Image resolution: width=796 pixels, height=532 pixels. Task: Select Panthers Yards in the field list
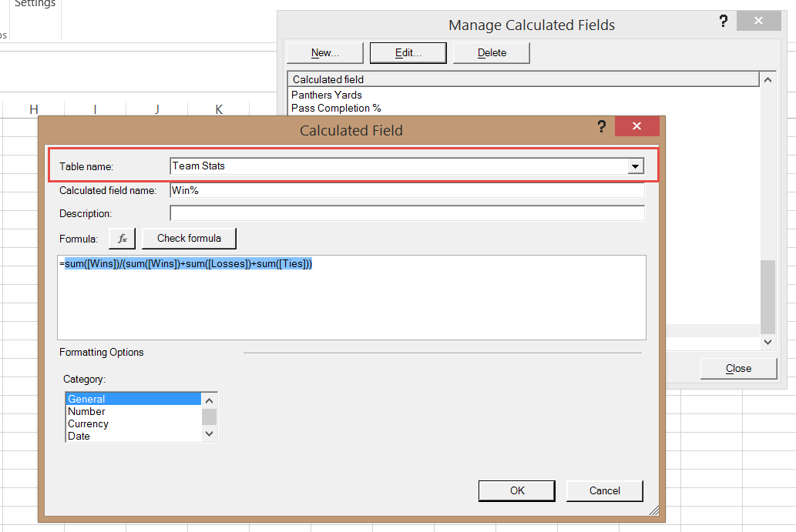pyautogui.click(x=327, y=95)
